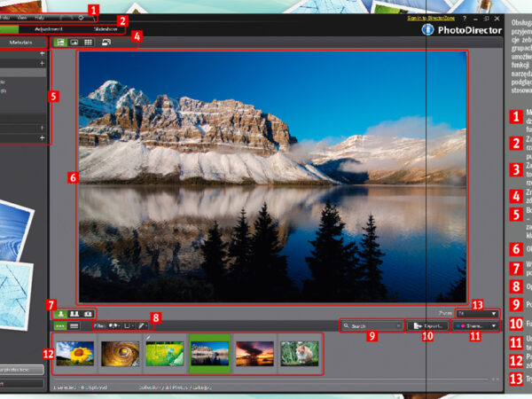Screen dimensions: 532x399
Task: Select the viewer-only layout icon
Action: [74, 42]
